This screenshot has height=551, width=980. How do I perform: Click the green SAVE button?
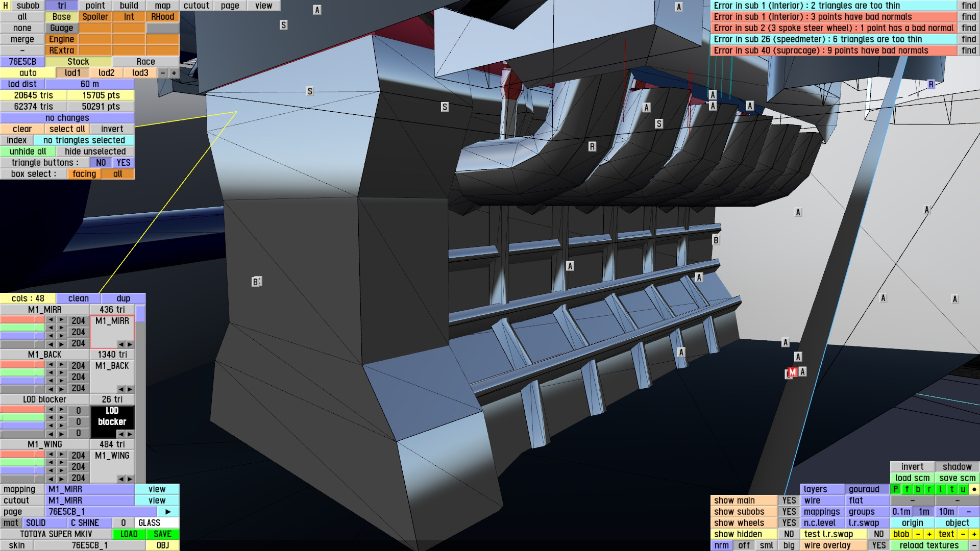(x=162, y=534)
